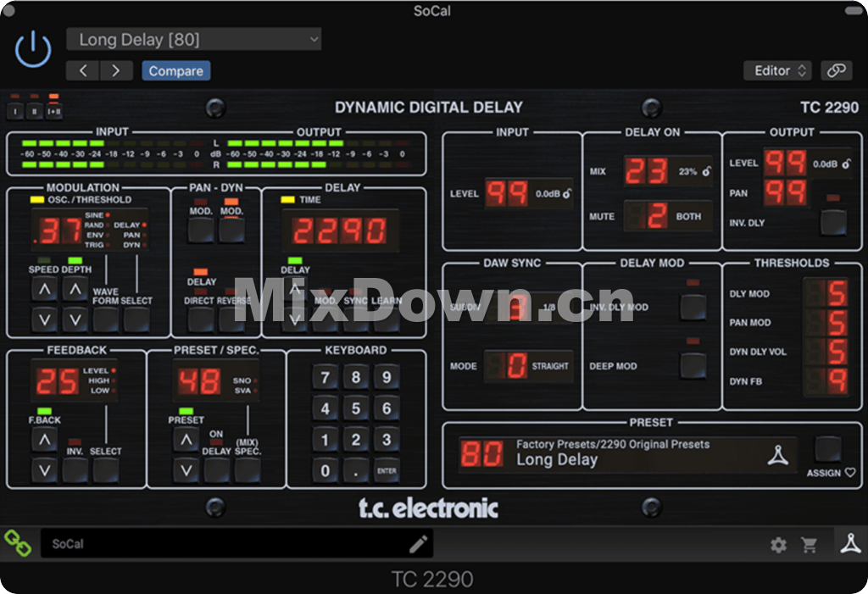Viewport: 868px width, 594px height.
Task: Click the Mute mode BOTH display
Action: (668, 216)
